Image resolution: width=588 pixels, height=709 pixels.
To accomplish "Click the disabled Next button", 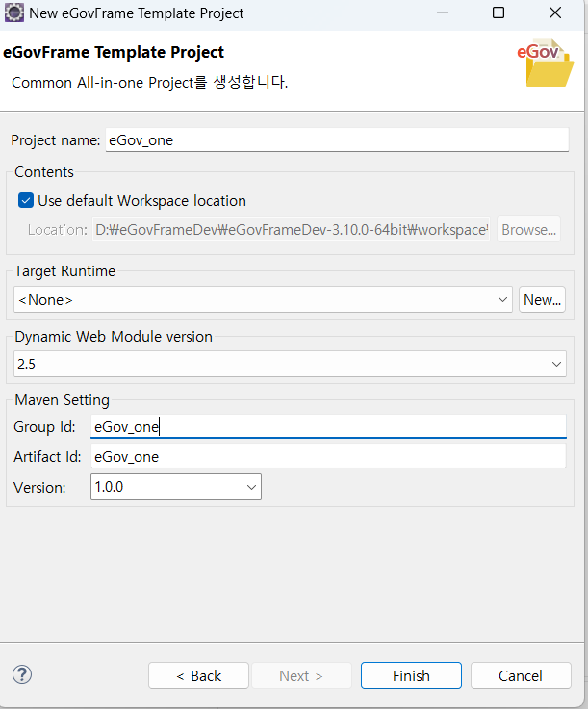I will click(x=301, y=675).
